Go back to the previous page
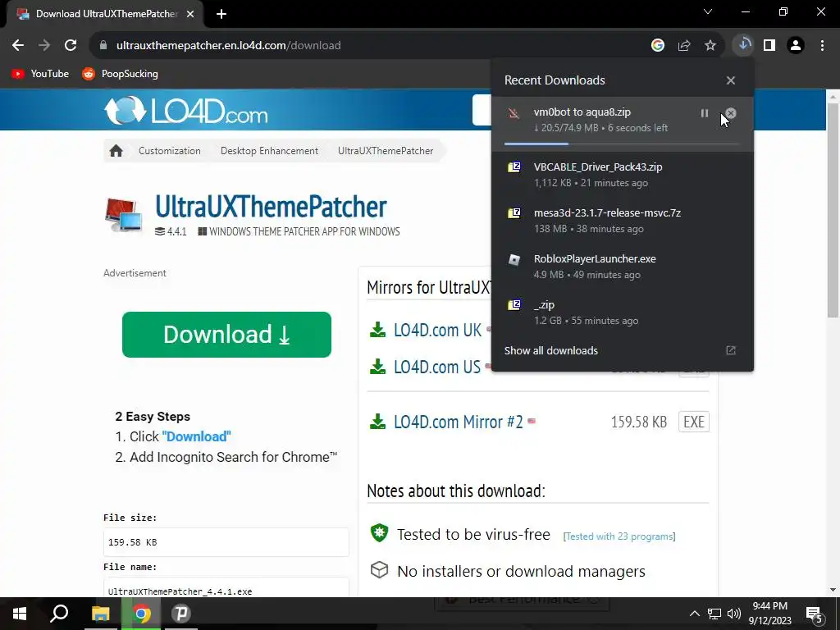The image size is (840, 630). [18, 46]
